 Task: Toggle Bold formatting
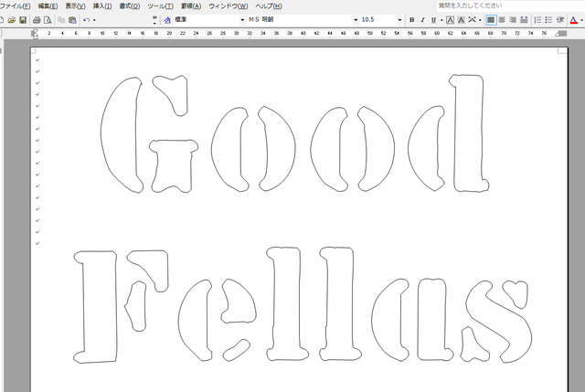[x=411, y=20]
